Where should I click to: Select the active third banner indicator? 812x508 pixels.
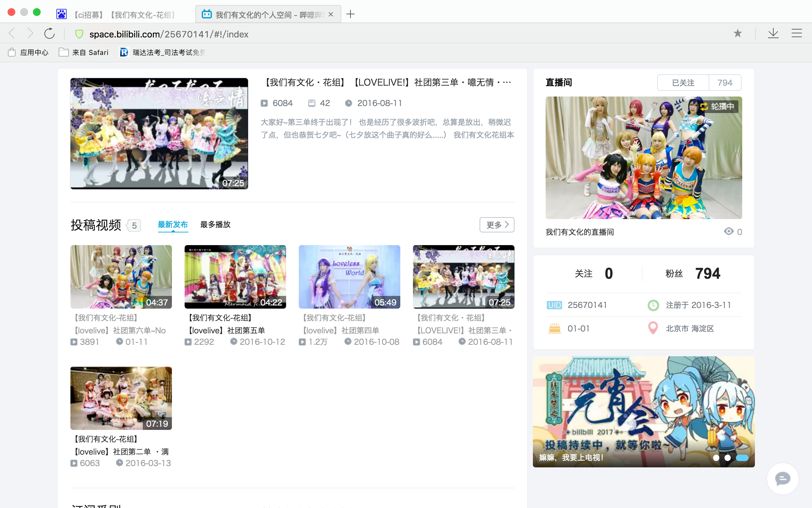click(x=742, y=458)
